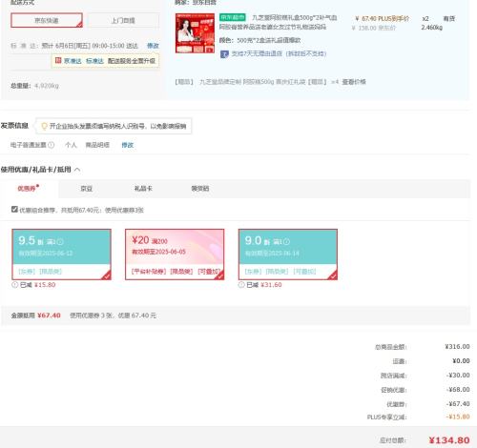Switch to the 优惠券 tab
Image resolution: width=477 pixels, height=448 pixels.
(x=29, y=188)
